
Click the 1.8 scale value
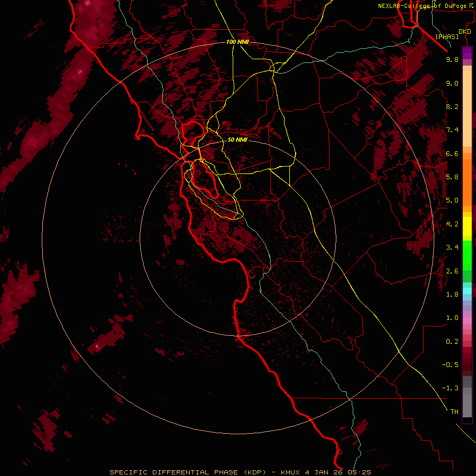tap(452, 295)
